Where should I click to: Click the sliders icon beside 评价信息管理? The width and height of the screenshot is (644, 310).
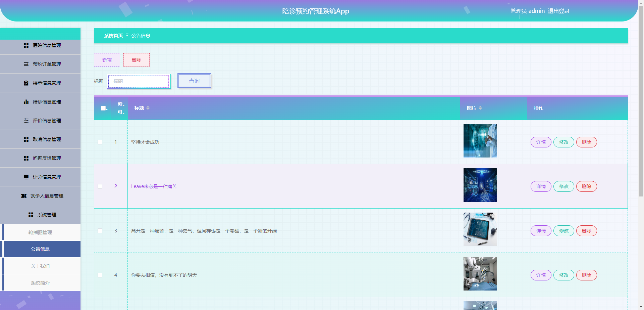coord(26,121)
